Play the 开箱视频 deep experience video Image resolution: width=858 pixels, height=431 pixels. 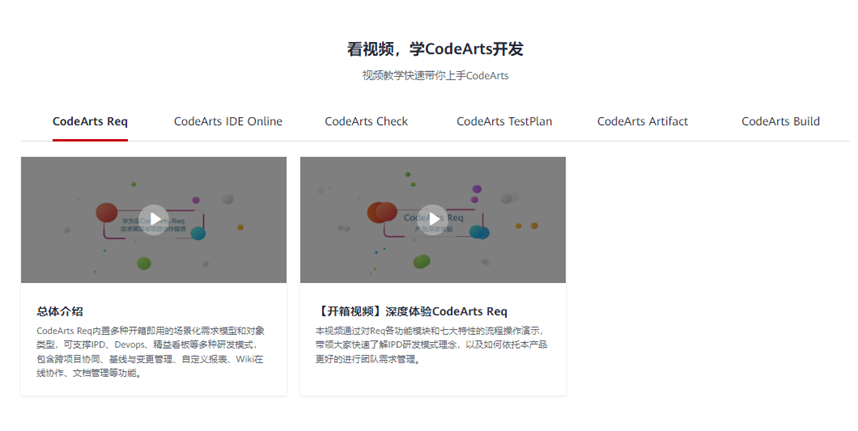point(433,219)
